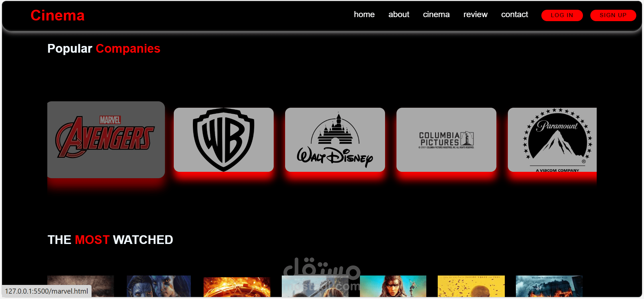Choose the Columbia Pictures logo card
Screen dimensions: 644x299
[446, 140]
